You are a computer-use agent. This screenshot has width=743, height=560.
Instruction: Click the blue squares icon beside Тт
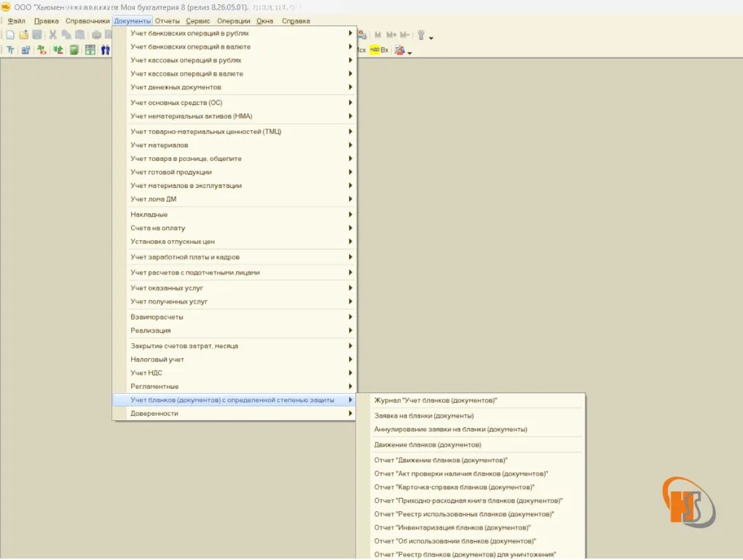pos(25,50)
